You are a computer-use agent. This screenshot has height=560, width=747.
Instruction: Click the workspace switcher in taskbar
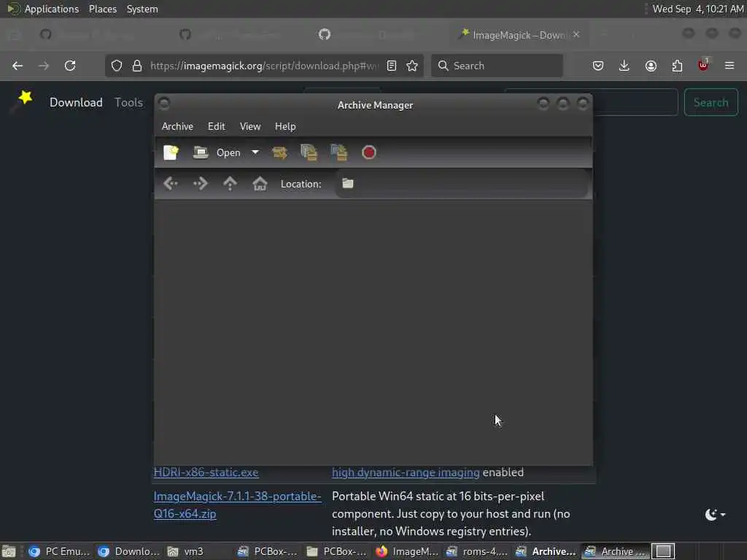pos(663,551)
